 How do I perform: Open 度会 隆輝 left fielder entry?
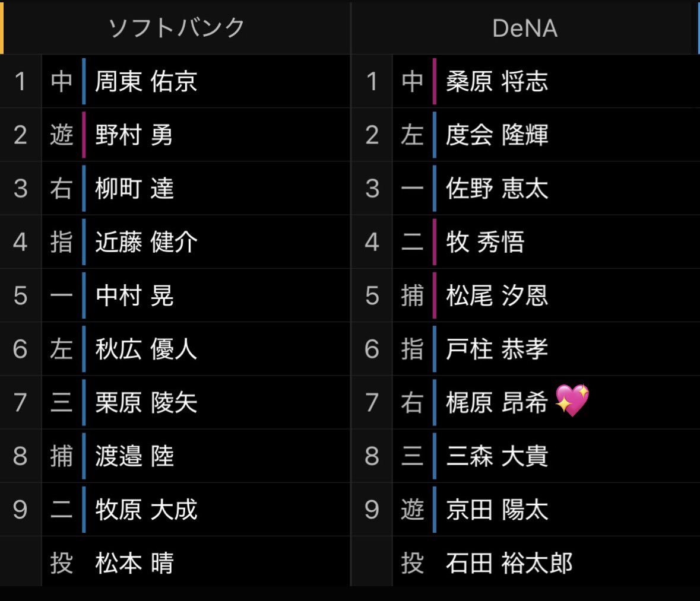point(497,135)
